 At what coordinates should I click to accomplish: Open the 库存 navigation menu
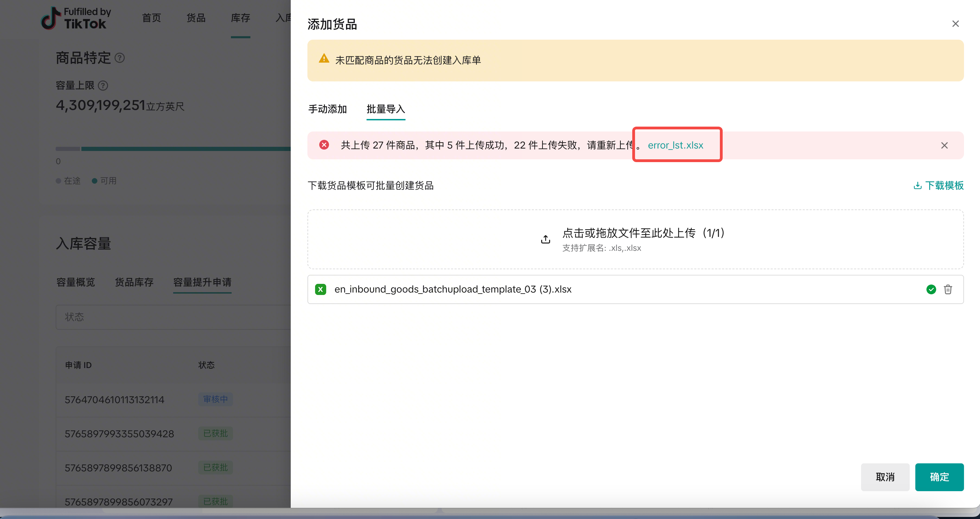click(240, 18)
